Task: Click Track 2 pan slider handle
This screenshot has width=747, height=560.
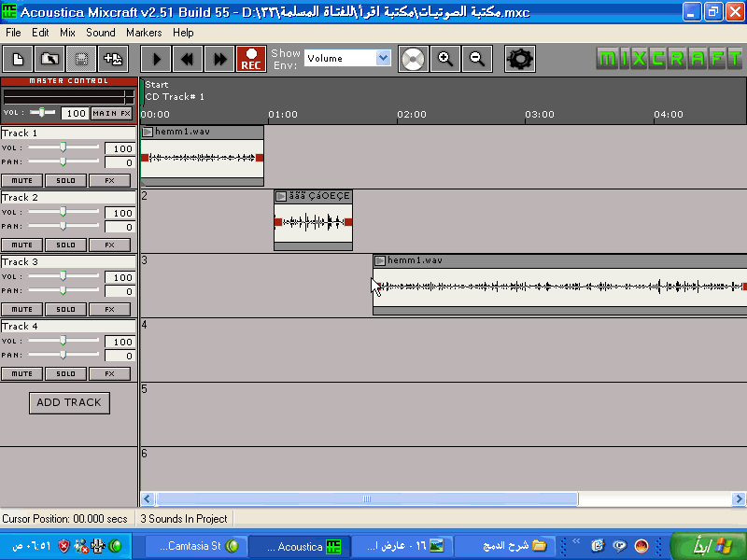Action: (x=63, y=226)
